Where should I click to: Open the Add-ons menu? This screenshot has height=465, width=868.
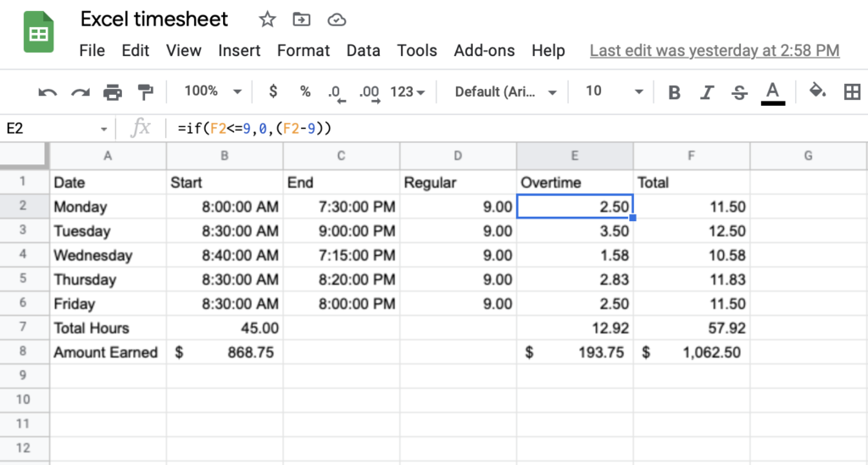click(484, 51)
